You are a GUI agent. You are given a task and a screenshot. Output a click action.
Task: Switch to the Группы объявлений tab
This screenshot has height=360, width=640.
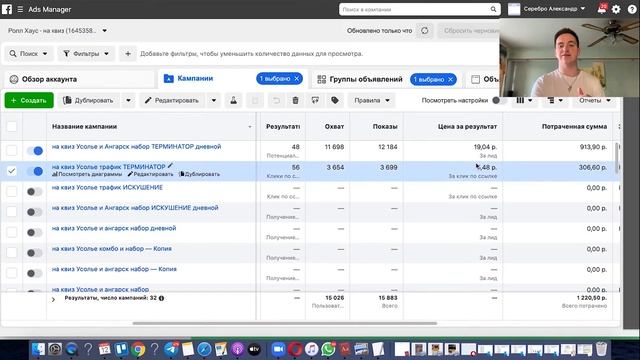(x=366, y=79)
